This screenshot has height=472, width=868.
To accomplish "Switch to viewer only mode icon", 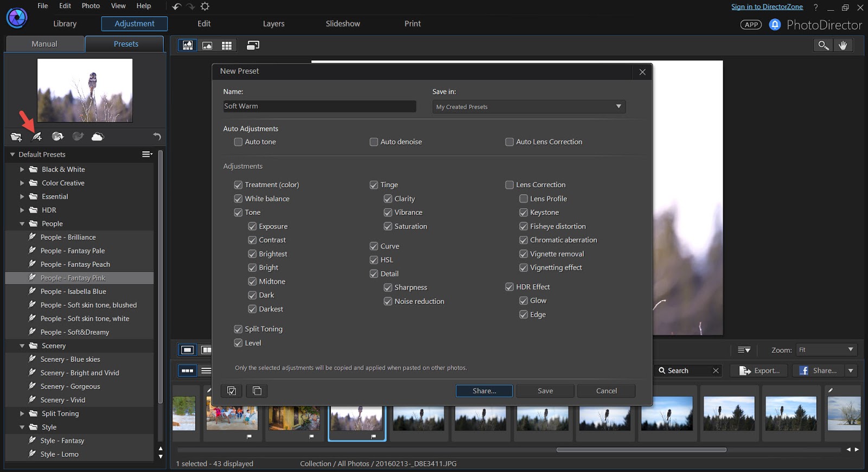I will (207, 46).
